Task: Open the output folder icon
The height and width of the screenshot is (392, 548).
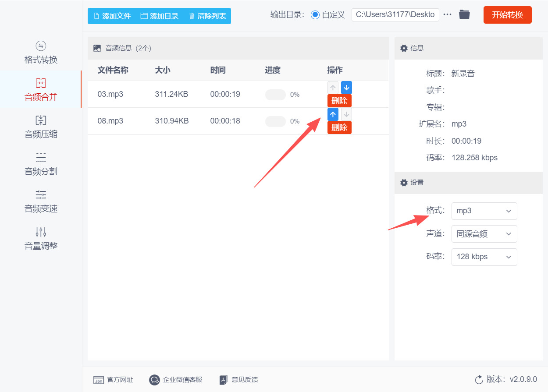Action: tap(464, 14)
